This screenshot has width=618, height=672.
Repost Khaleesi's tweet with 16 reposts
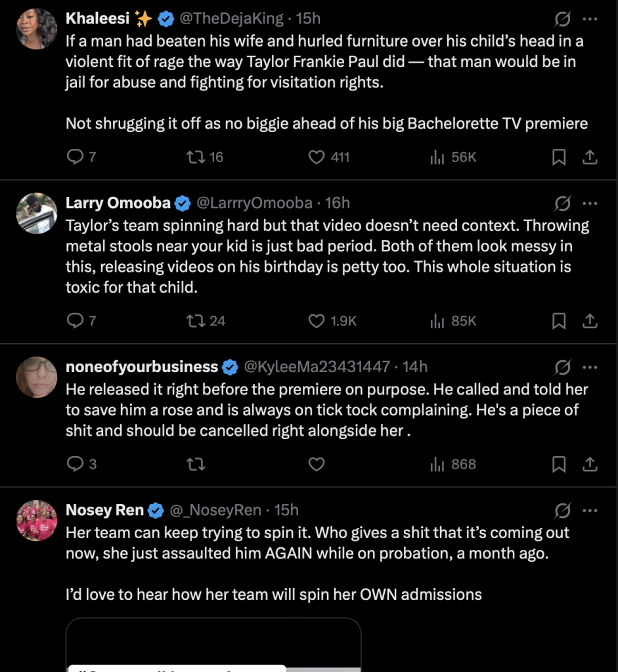pyautogui.click(x=196, y=157)
